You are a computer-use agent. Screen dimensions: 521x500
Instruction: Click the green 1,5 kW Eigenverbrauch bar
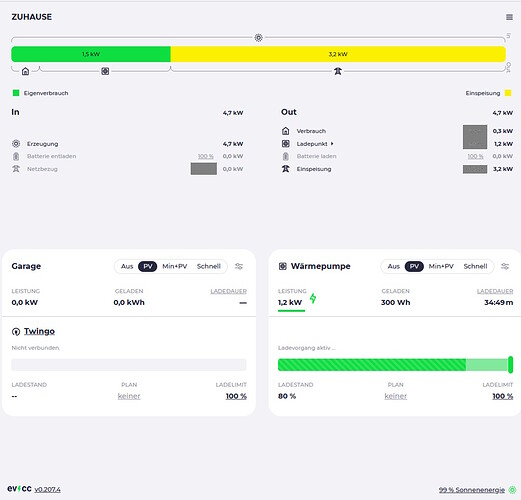click(91, 54)
